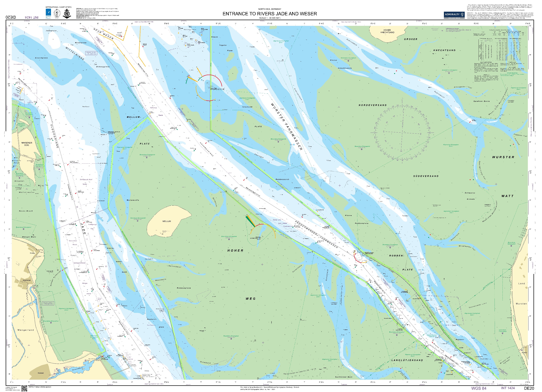Click the 'LANGLÜTJENSAND' label near bottom right

click(x=407, y=360)
